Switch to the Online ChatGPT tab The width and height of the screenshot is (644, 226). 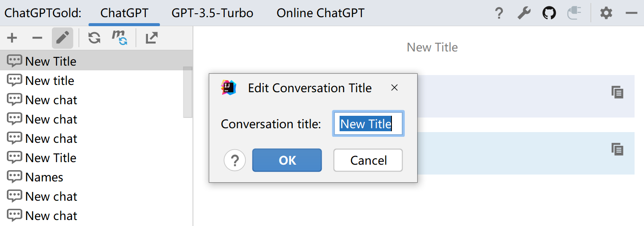click(320, 13)
